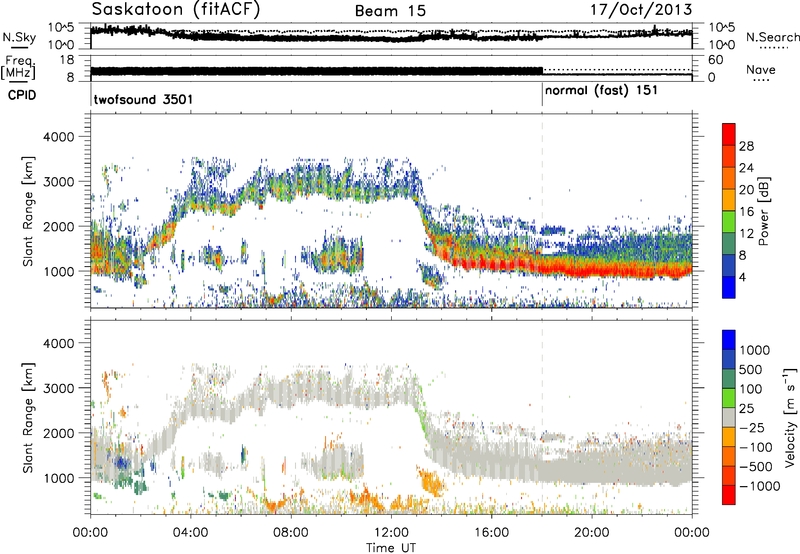Click the "04:00" time axis label
The width and height of the screenshot is (800, 554).
pos(191,533)
